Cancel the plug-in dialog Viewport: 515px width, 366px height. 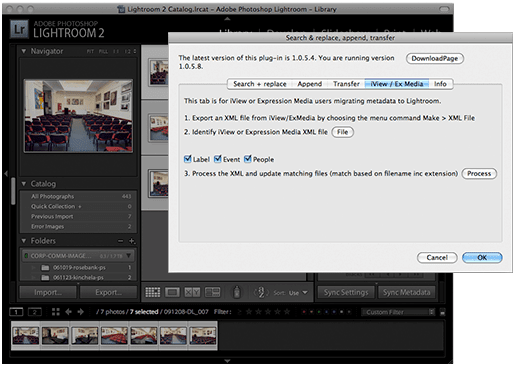[437, 258]
